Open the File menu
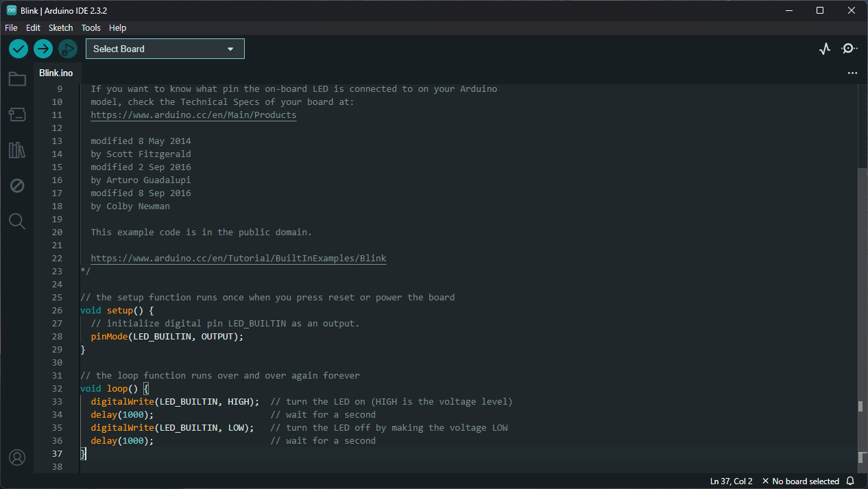Image resolution: width=868 pixels, height=489 pixels. 11,28
